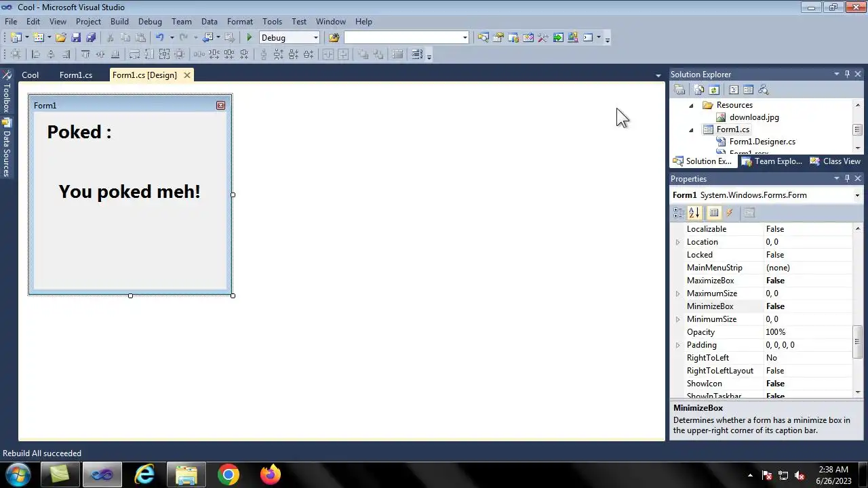The width and height of the screenshot is (868, 488).
Task: Select Form1.Designer.cs in Solution Explorer
Action: 762,142
